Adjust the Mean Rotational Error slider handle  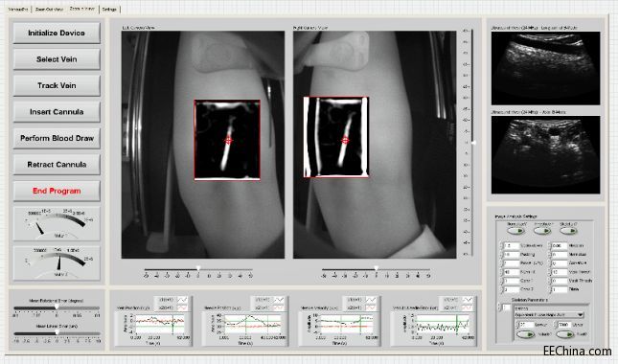tap(57, 307)
